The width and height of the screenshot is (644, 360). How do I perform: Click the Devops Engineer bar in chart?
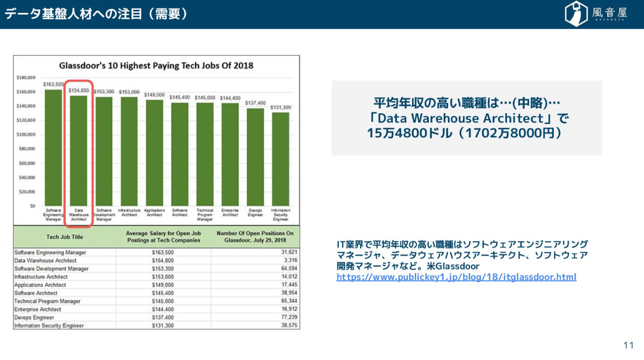tap(256, 156)
